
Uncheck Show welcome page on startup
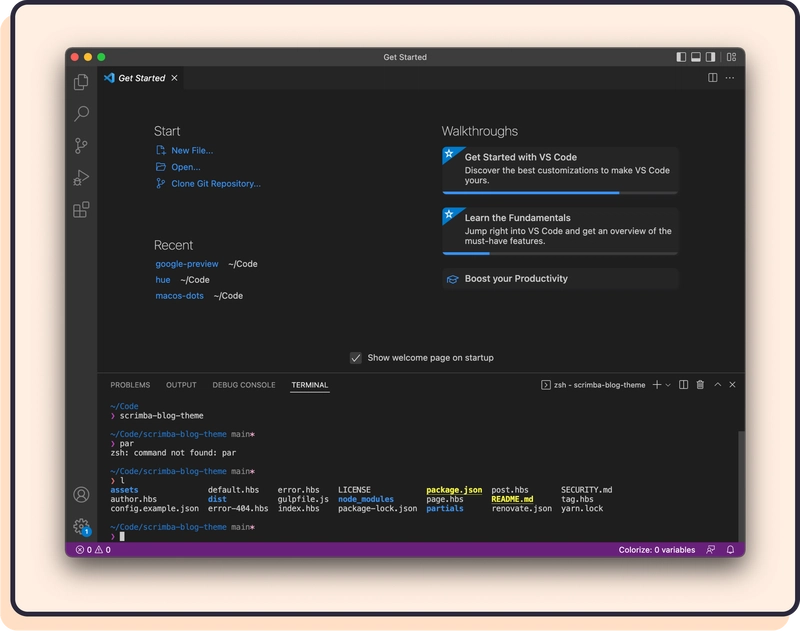tap(355, 357)
